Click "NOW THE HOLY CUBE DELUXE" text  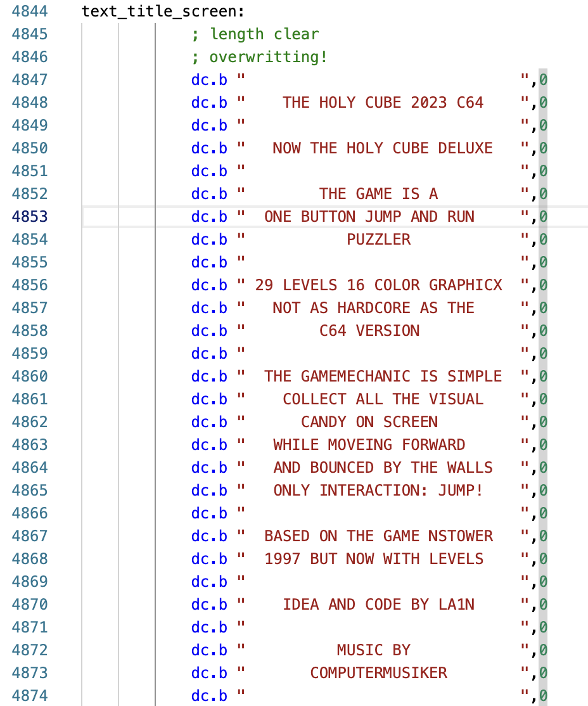click(x=383, y=148)
